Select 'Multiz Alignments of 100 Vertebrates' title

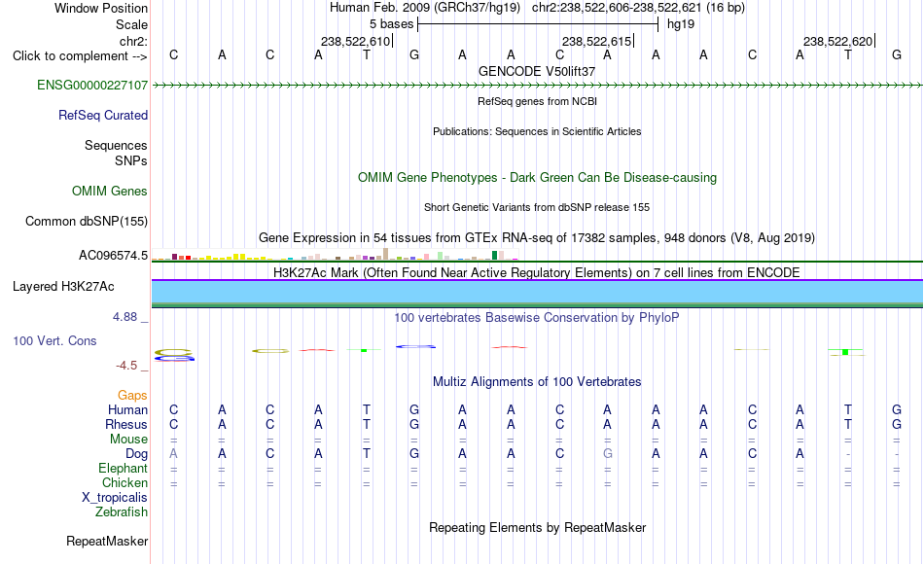[537, 382]
